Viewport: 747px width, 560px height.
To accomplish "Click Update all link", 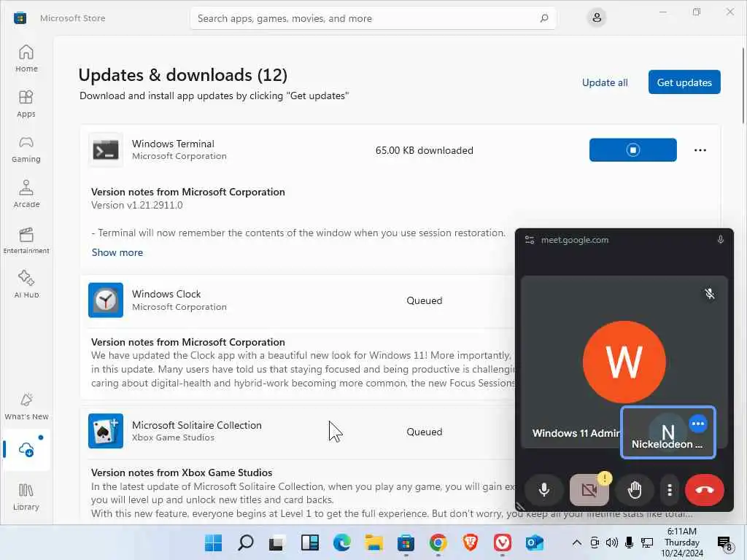I will pos(605,82).
